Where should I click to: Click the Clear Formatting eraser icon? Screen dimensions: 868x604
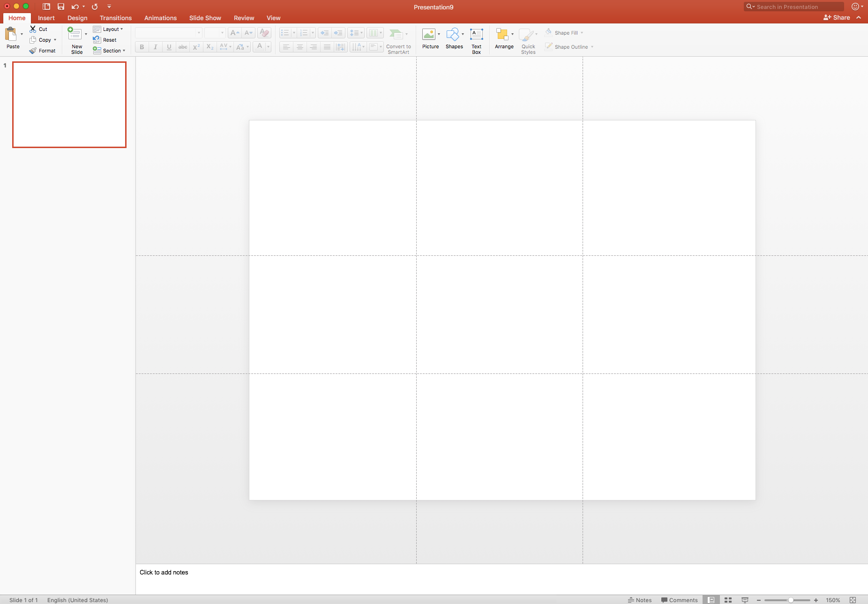tap(264, 33)
